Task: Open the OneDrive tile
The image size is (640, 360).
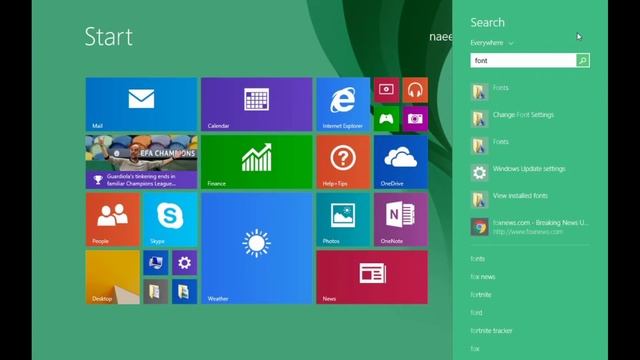Action: coord(401,162)
